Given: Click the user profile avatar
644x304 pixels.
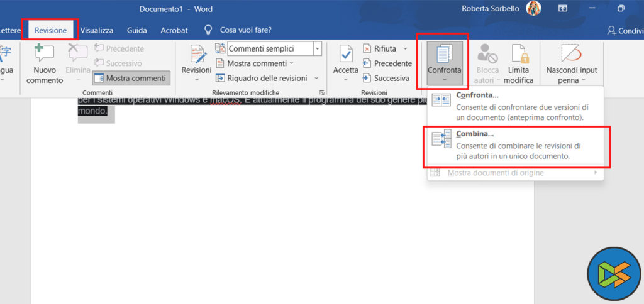Looking at the screenshot, I should (533, 8).
